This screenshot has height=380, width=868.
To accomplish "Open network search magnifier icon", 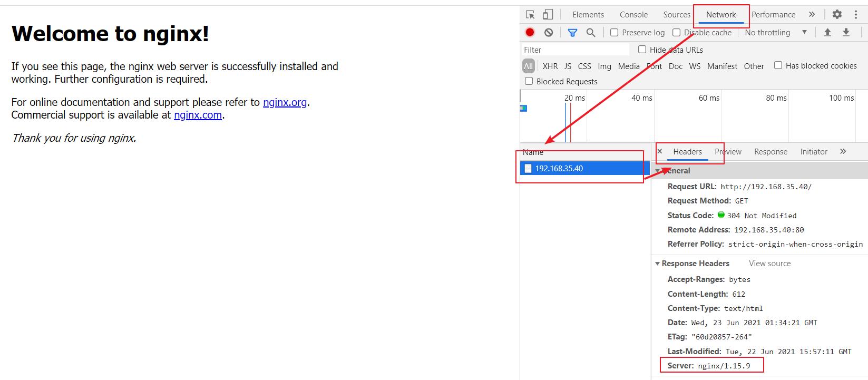I will click(591, 33).
